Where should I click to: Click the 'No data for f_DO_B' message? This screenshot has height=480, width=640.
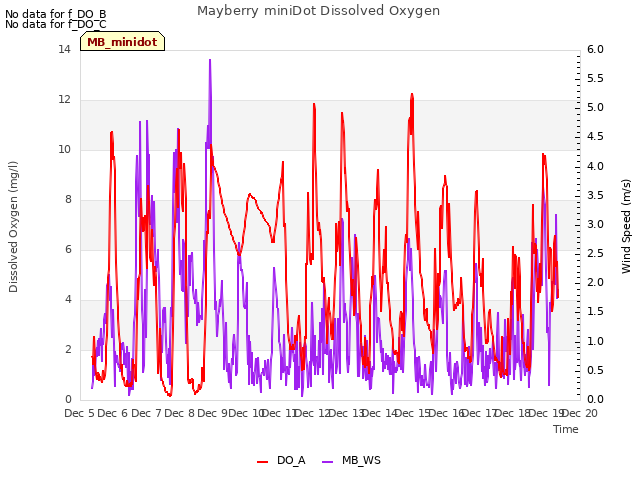[56, 14]
